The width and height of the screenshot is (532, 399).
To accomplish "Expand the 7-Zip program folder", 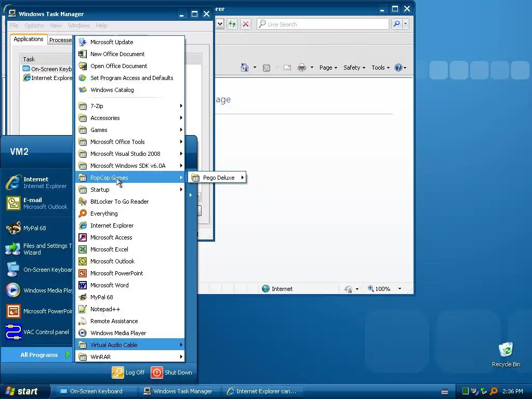I will click(129, 106).
